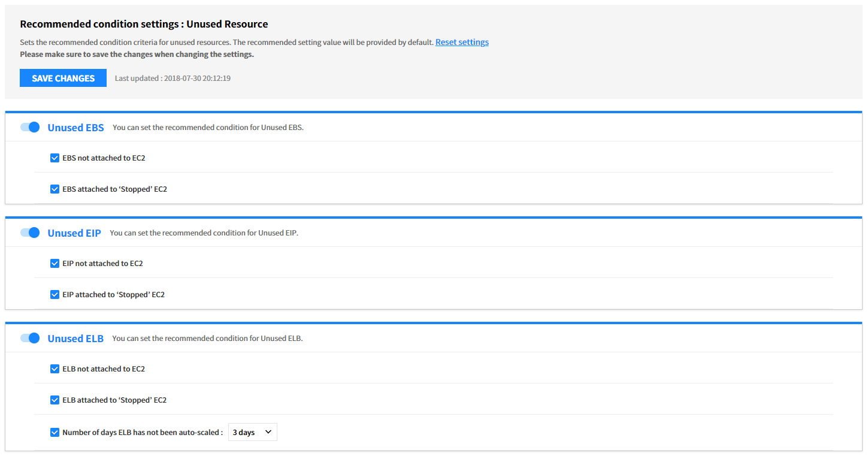The image size is (868, 456).
Task: Open the '3 days' dropdown
Action: [x=252, y=433]
